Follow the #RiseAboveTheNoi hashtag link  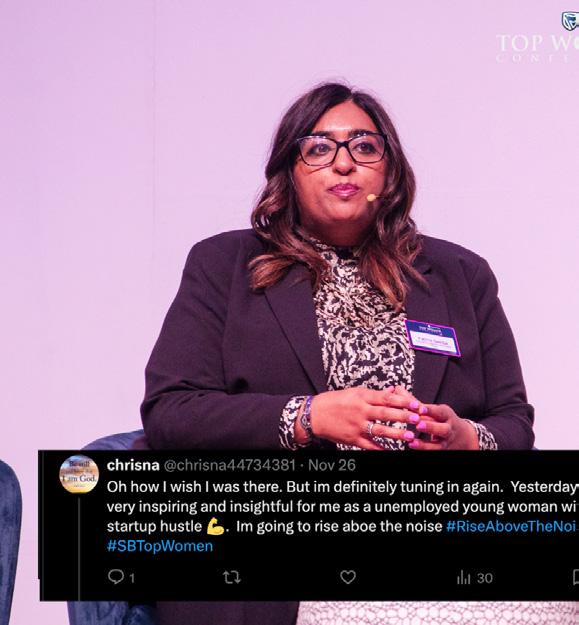512,527
